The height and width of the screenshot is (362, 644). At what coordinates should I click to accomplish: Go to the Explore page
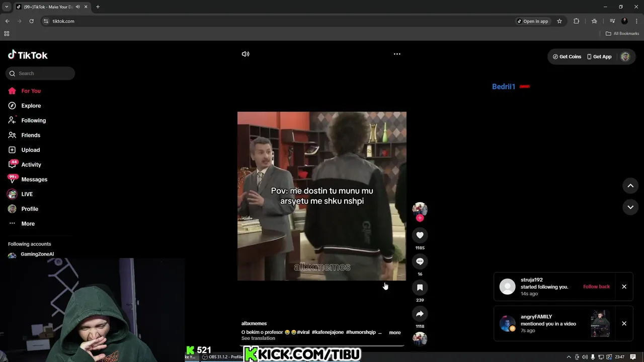click(31, 106)
